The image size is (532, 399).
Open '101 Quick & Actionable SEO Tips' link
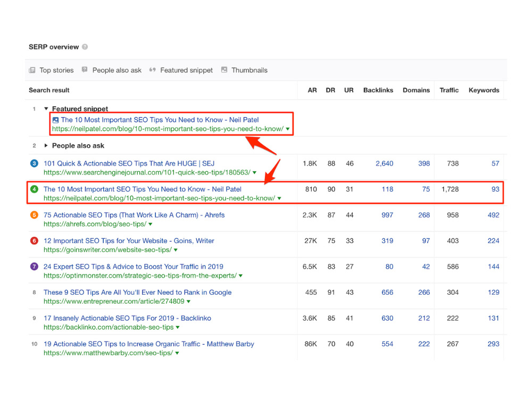click(x=129, y=163)
